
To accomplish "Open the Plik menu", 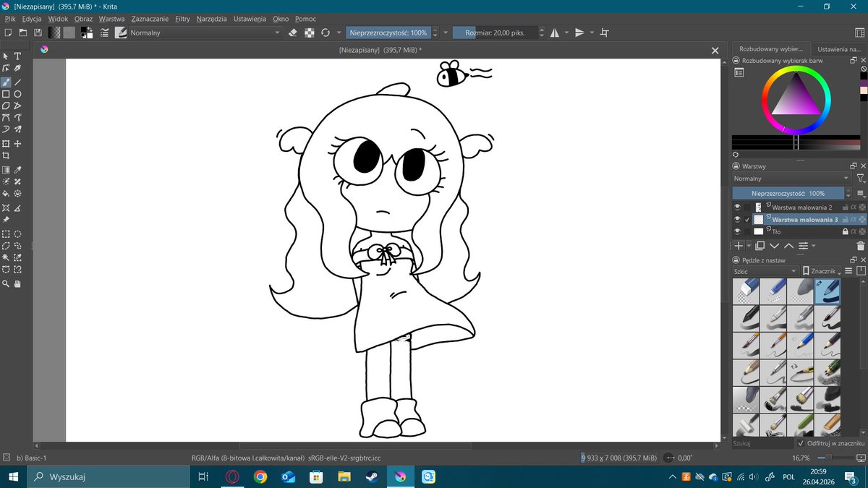I will (10, 19).
